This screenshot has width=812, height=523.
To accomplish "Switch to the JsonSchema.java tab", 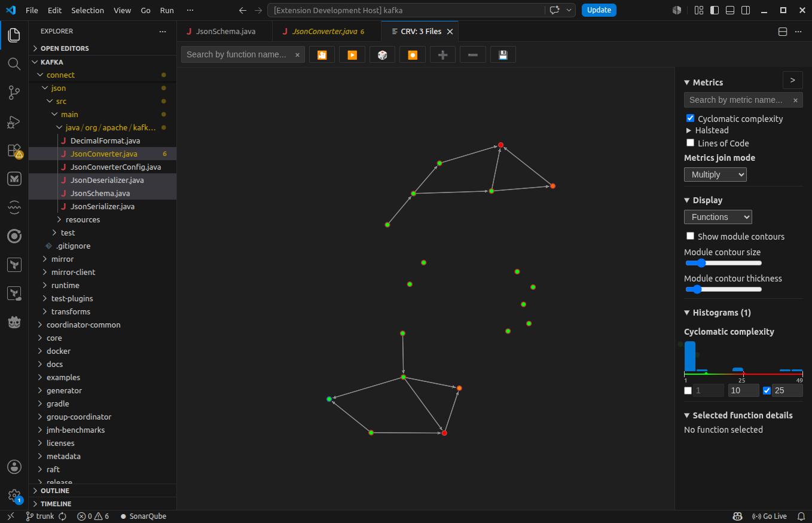I will 224,31.
